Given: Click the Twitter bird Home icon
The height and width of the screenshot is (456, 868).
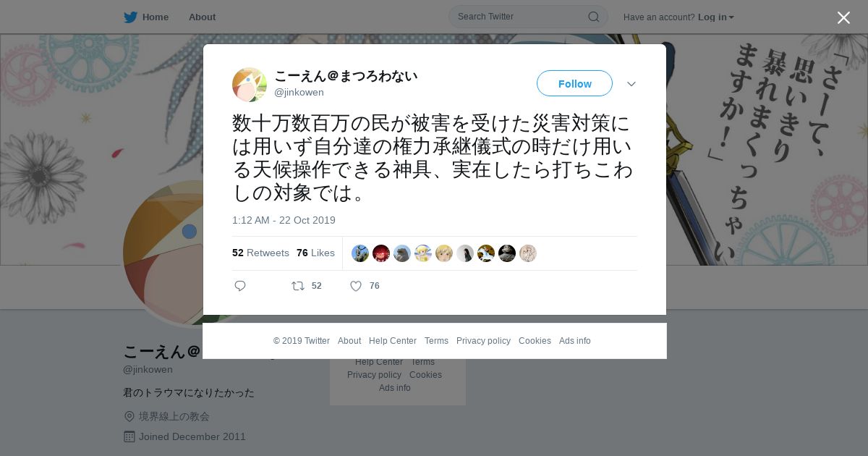Looking at the screenshot, I should pyautogui.click(x=130, y=17).
